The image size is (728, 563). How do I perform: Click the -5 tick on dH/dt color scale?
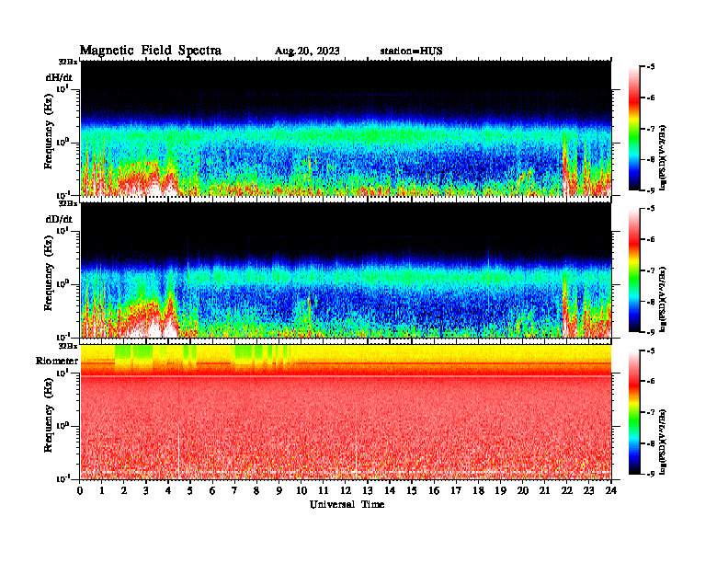point(651,67)
